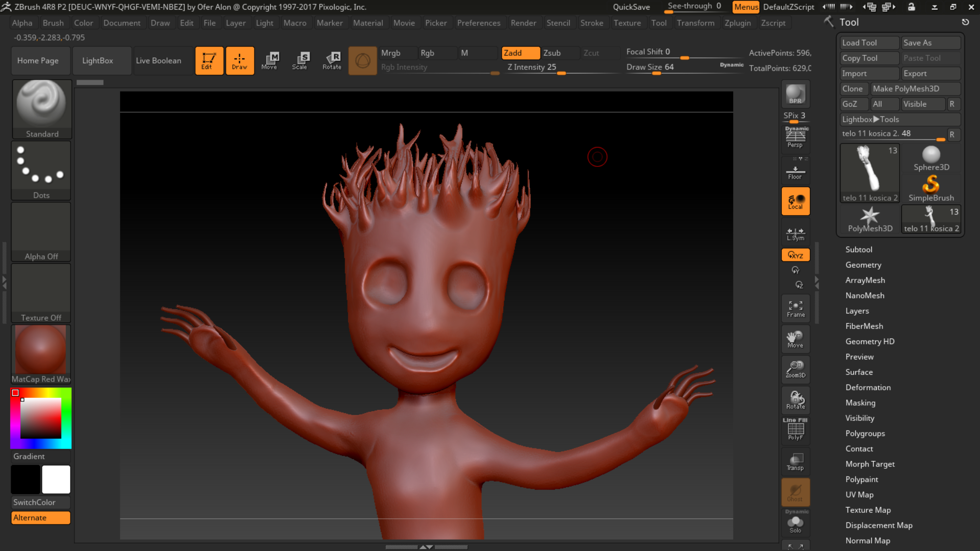Open the Texture Off selector
The image size is (980, 551).
click(41, 293)
